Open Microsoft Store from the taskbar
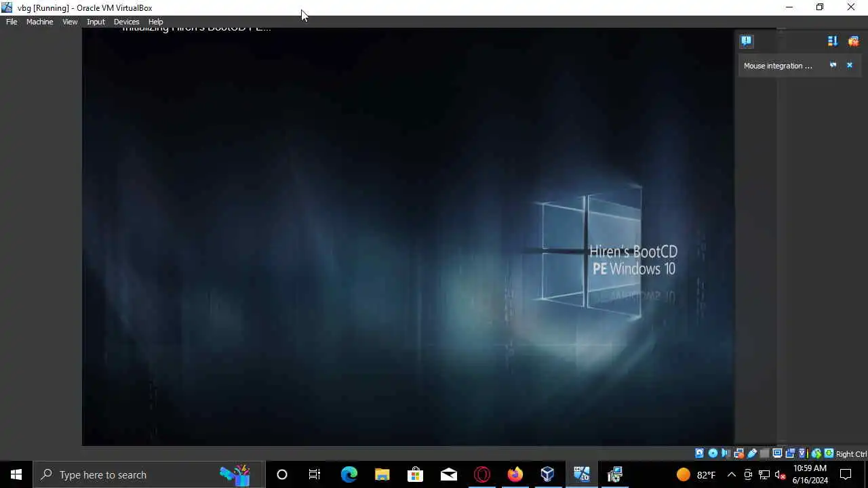The height and width of the screenshot is (488, 868). tap(415, 474)
